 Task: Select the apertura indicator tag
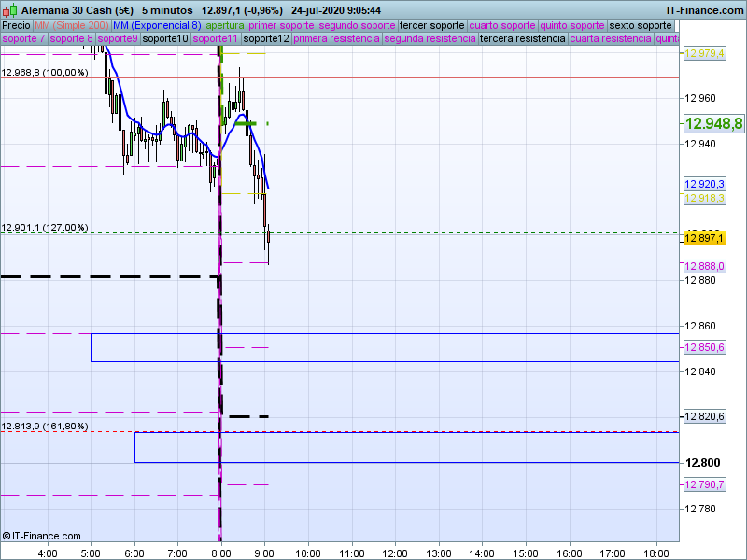coord(225,26)
